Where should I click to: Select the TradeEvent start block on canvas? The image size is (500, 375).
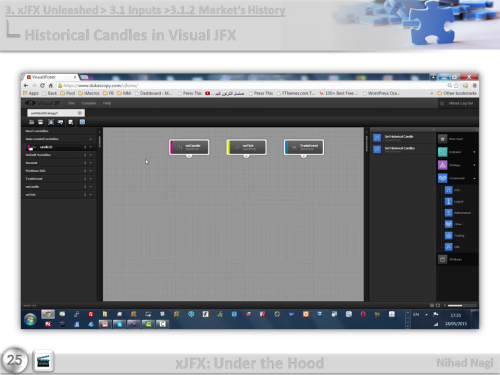304,147
